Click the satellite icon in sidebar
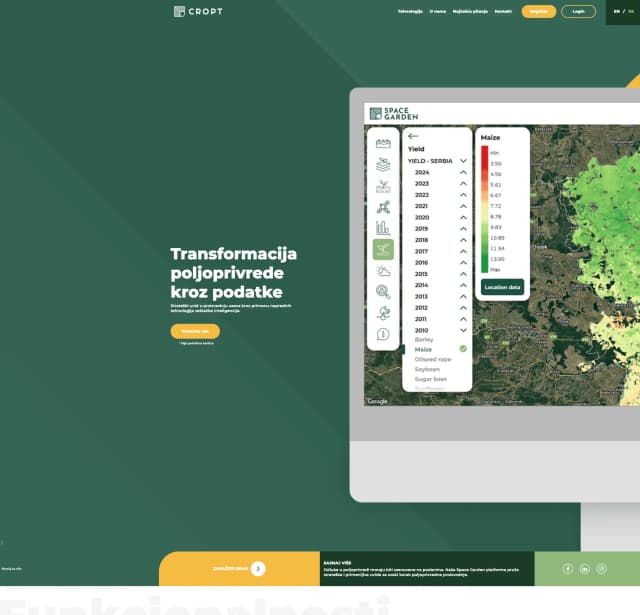Screen dimensions: 640x615 [x=383, y=207]
